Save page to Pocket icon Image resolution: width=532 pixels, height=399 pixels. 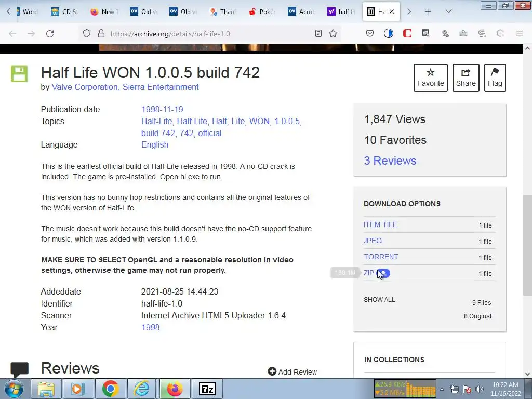pos(370,33)
